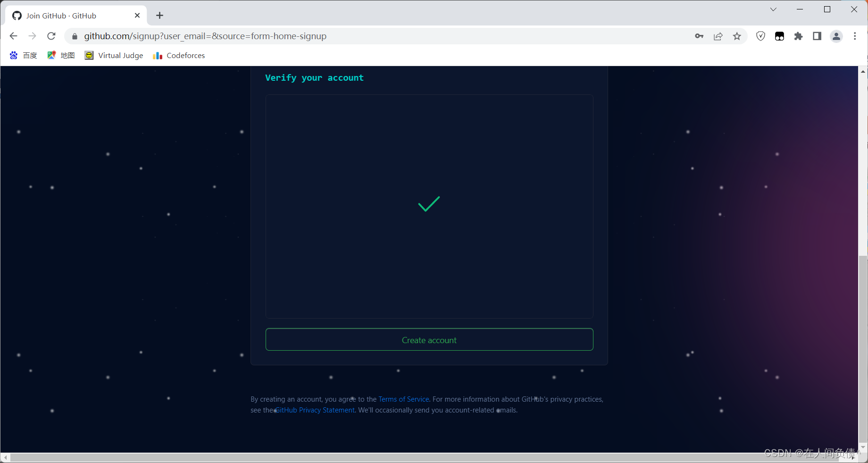Open the 百度 bookmark
Screen dimensions: 868x463
pyautogui.click(x=23, y=55)
